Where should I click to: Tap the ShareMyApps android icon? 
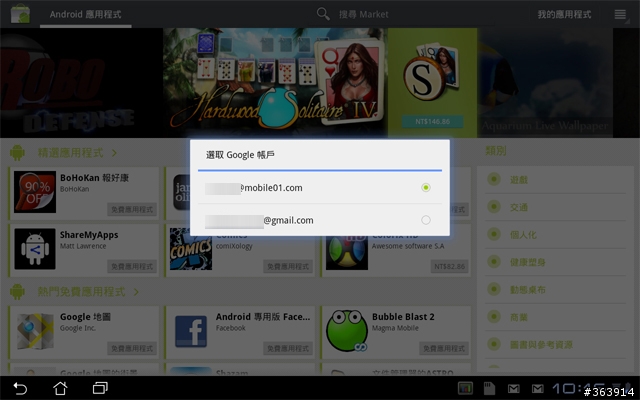point(35,249)
